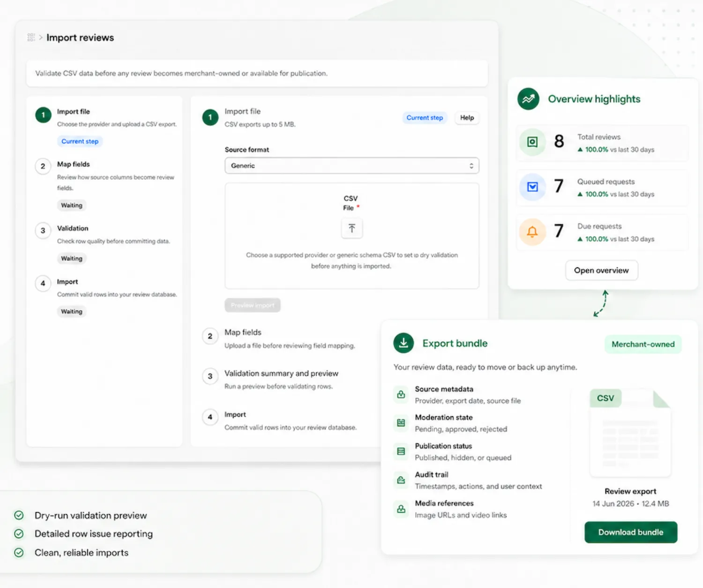Click the Current step badge in main panel header
703x588 pixels.
tap(425, 118)
